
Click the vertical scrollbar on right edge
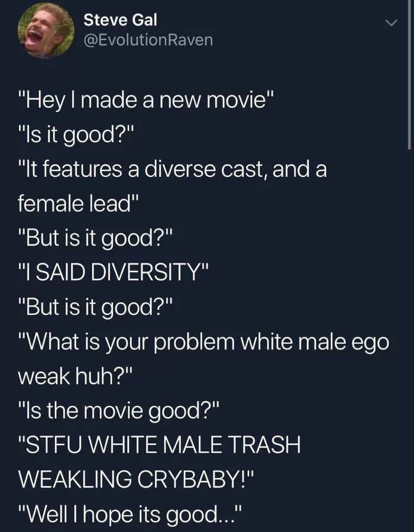[x=409, y=75]
